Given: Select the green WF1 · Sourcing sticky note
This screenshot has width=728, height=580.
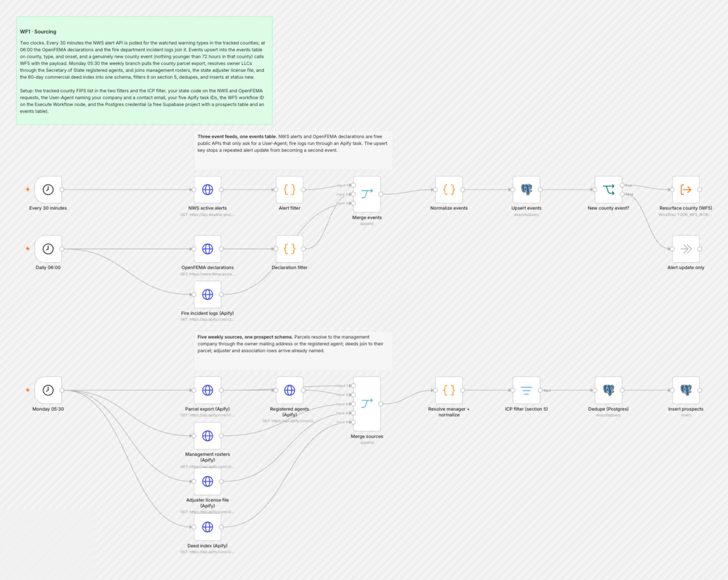Looking at the screenshot, I should 144,70.
